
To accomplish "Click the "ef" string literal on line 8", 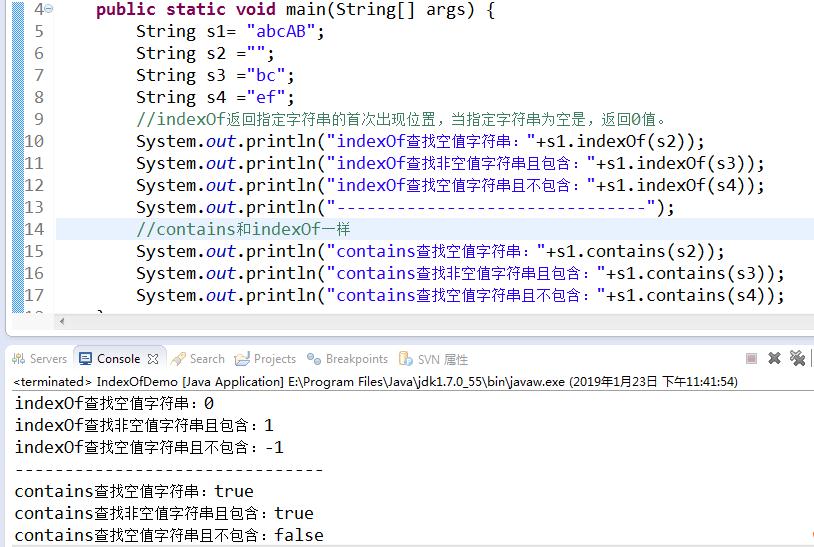I will coord(266,98).
